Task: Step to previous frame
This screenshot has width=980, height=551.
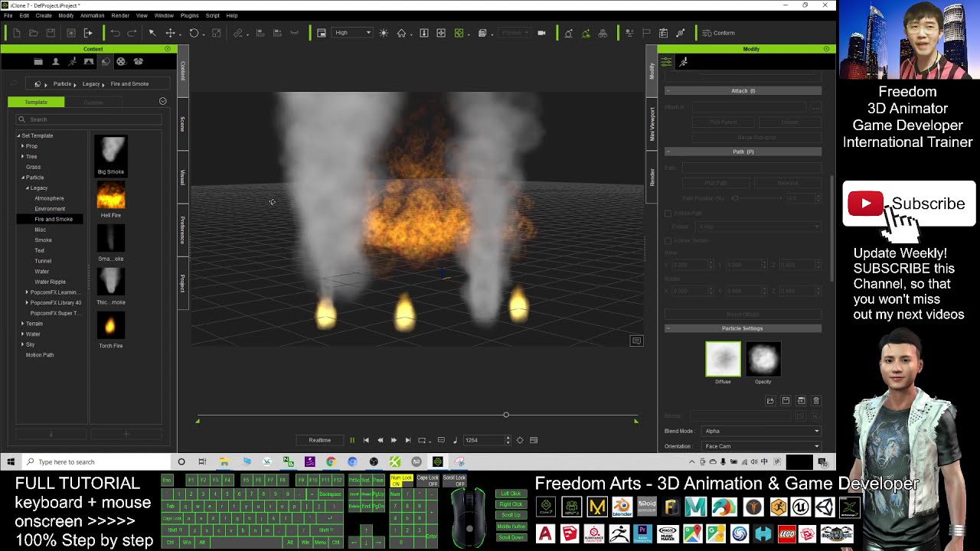Action: (380, 440)
